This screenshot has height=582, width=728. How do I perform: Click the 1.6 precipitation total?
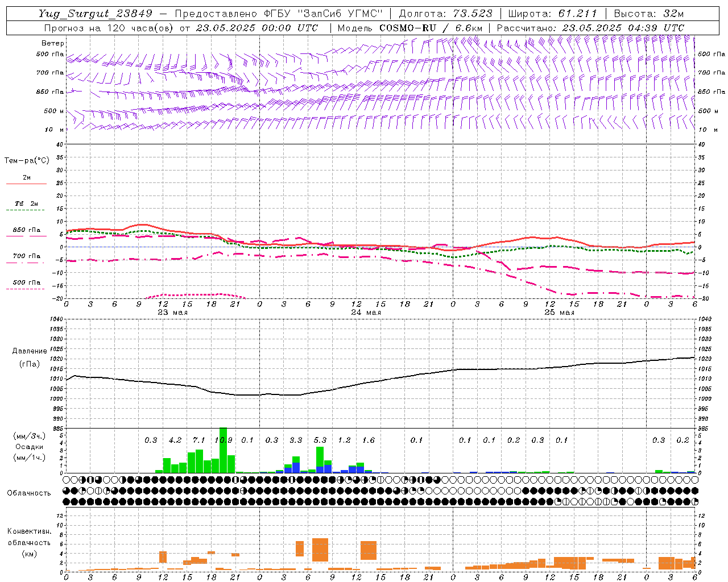coord(368,440)
